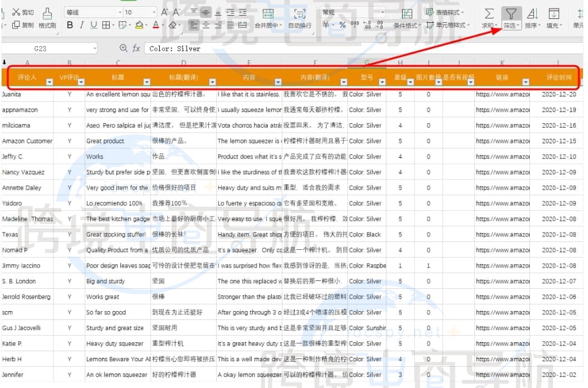Open the 星级 column filter arrow
The image size is (588, 388).
(x=410, y=82)
